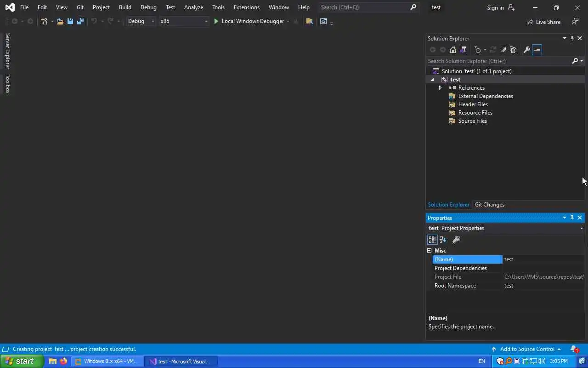Select the External Dependencies node
Screen dimensions: 588x368
coord(486,96)
